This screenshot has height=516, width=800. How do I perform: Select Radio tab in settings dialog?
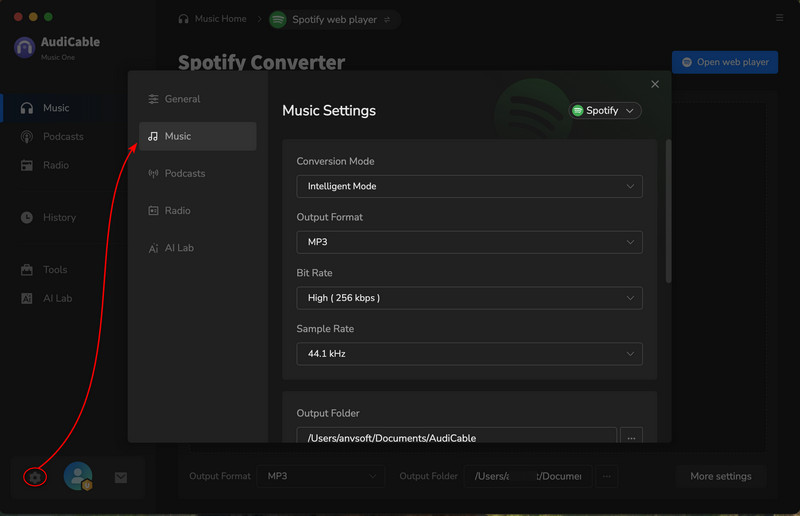[197, 211]
